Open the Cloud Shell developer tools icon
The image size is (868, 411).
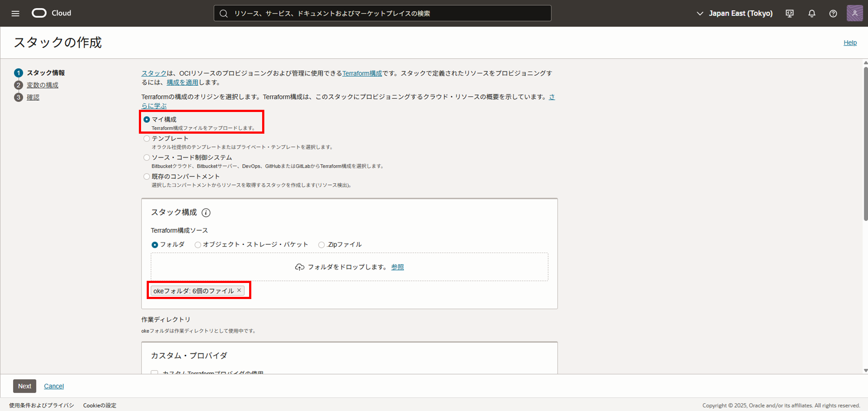click(x=790, y=13)
